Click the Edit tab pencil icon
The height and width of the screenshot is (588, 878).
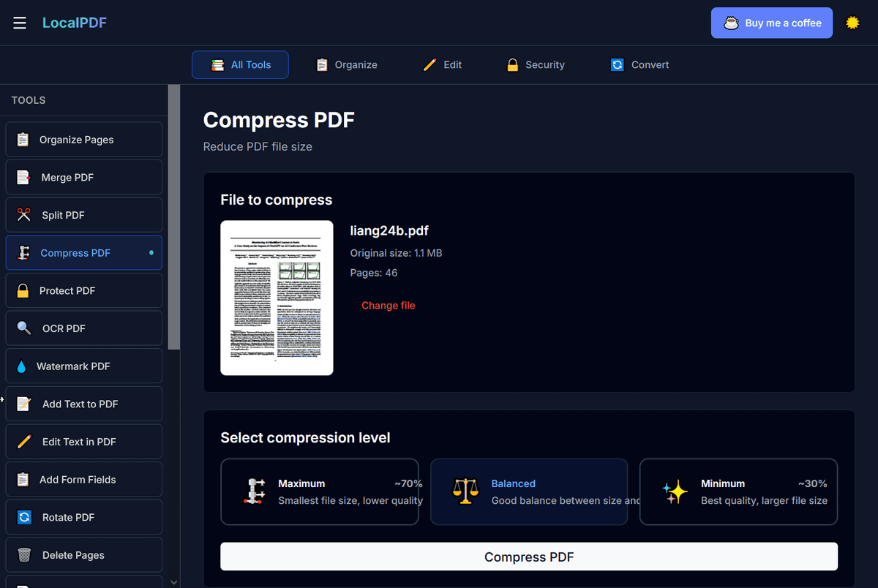click(x=430, y=65)
